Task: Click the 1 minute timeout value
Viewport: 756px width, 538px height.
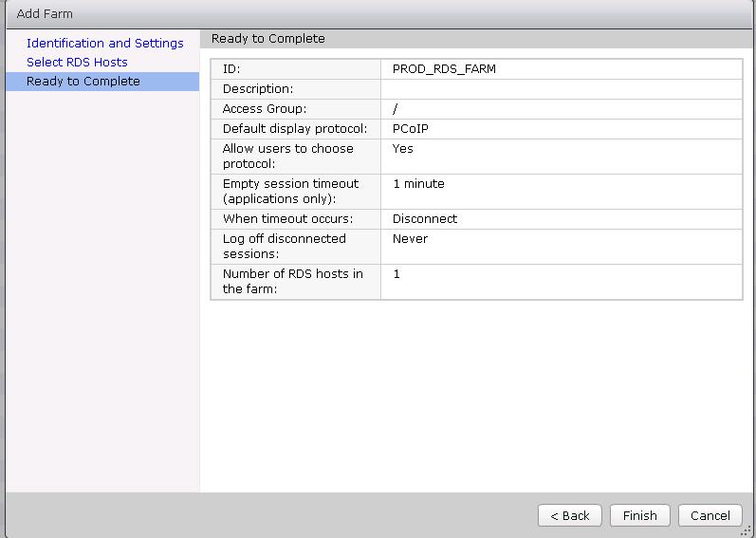Action: coord(418,183)
